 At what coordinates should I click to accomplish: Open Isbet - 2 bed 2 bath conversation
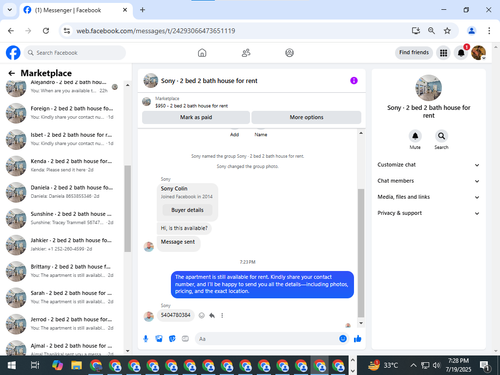tap(63, 139)
